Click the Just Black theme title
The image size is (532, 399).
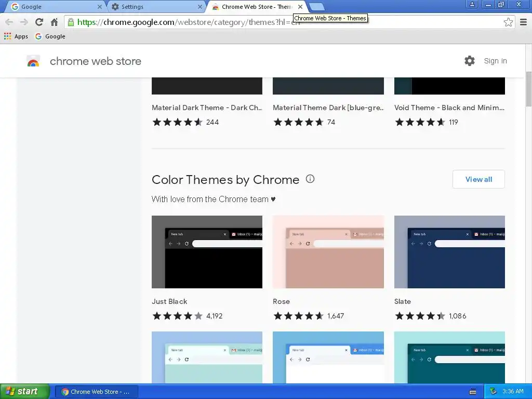(169, 301)
